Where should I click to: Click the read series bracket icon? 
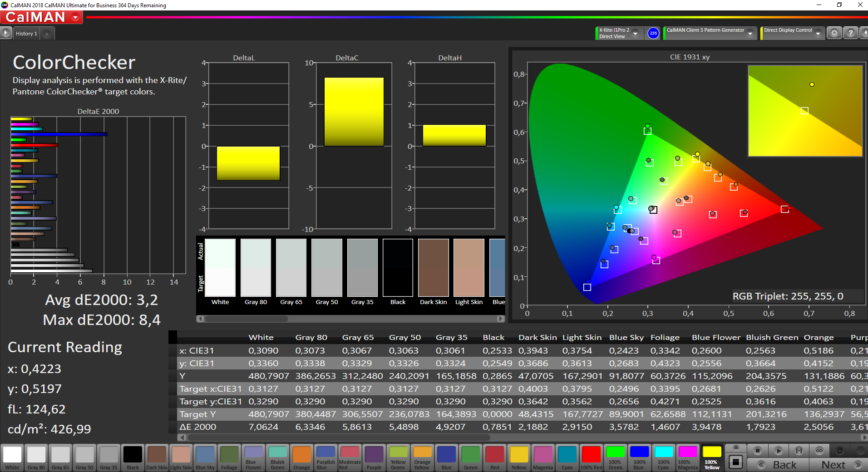(x=799, y=451)
